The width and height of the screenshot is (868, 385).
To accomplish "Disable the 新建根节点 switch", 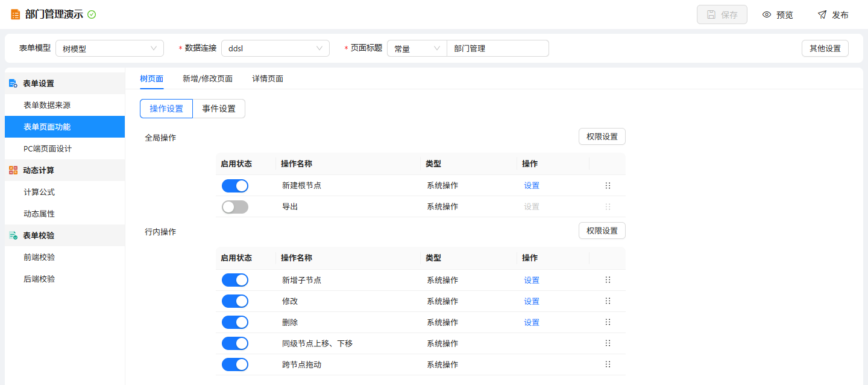I will [x=235, y=185].
